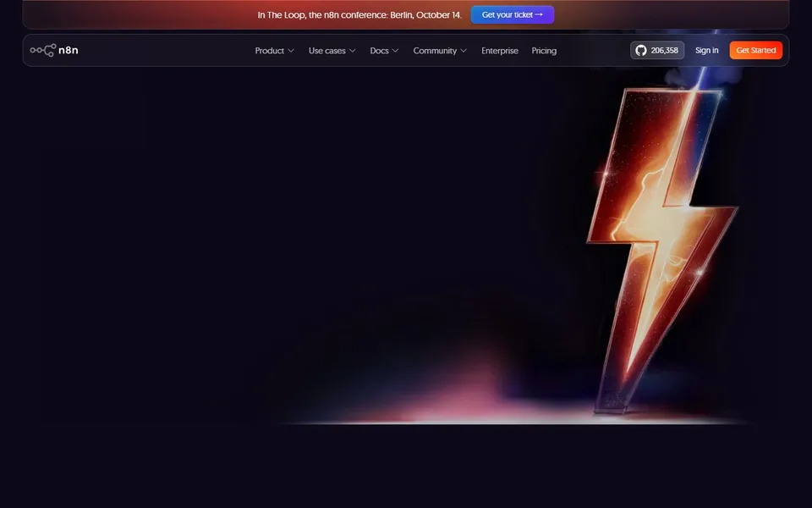Go to the Enterprise page
This screenshot has width=812, height=508.
[x=500, y=51]
